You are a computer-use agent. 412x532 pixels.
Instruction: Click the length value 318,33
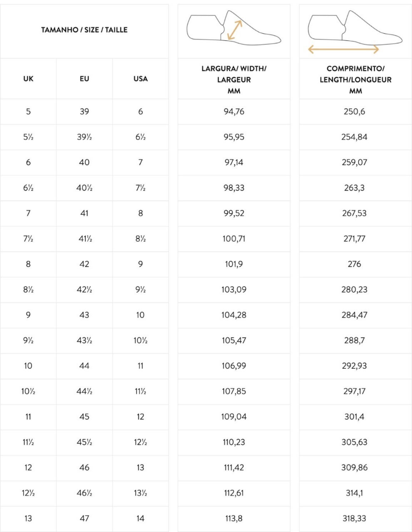click(354, 518)
